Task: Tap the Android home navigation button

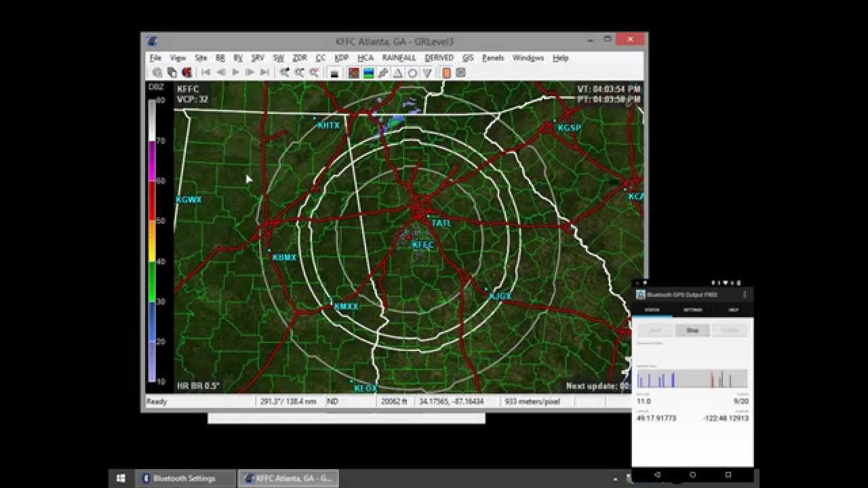Action: tap(692, 475)
